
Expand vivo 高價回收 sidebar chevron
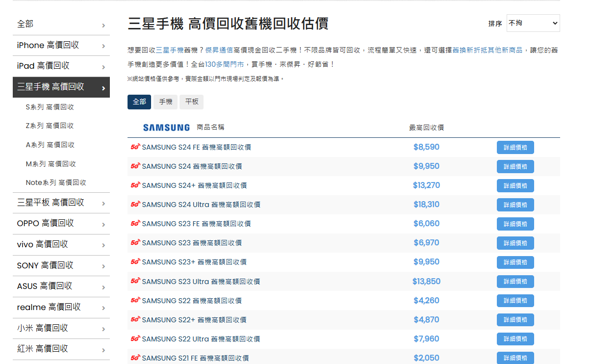tap(103, 245)
